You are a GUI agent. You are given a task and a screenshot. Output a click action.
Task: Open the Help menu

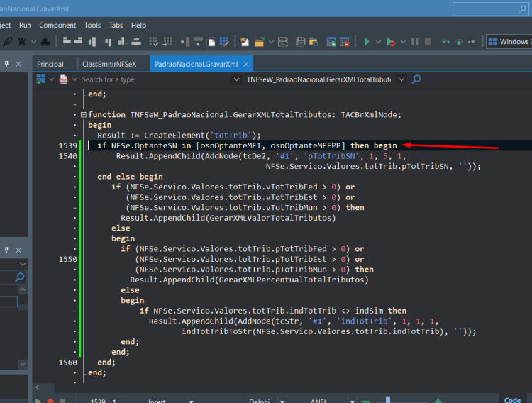[x=138, y=26]
